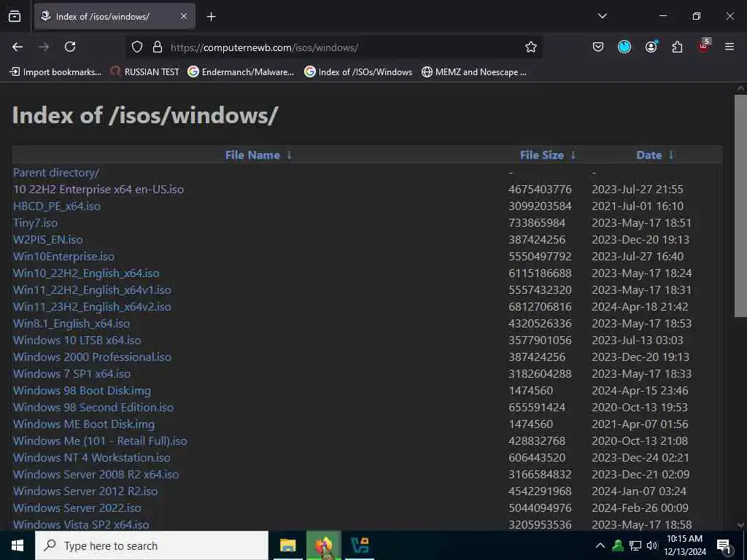Open Index of /ISOs/Windows bookmark
Image resolution: width=747 pixels, height=560 pixels.
(x=358, y=72)
